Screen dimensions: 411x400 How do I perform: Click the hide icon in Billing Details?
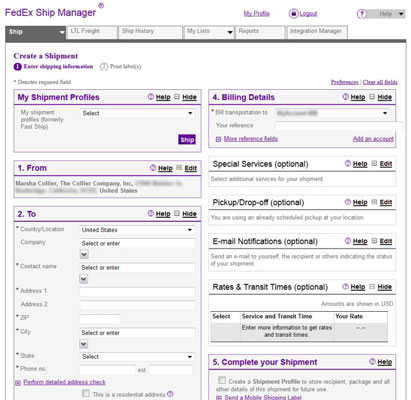coord(372,97)
